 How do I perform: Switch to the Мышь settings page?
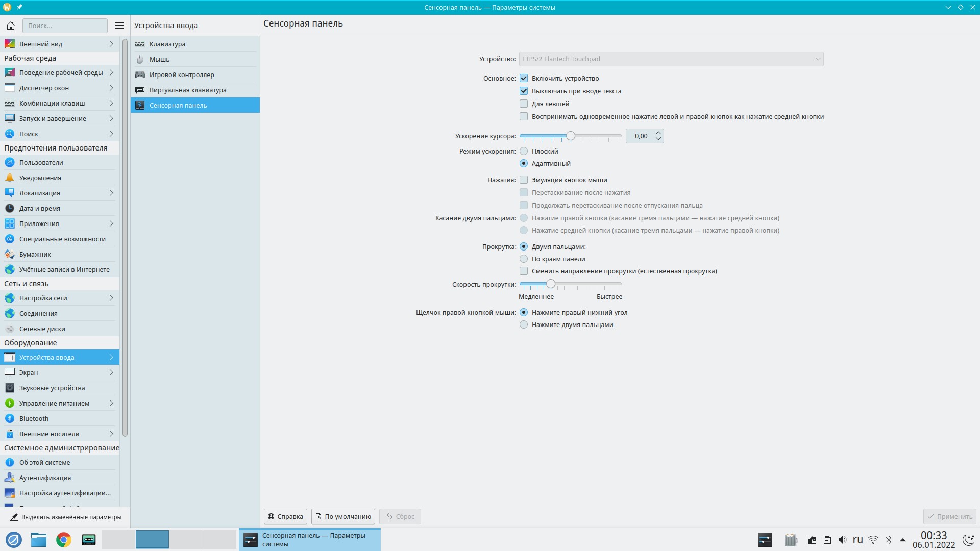pyautogui.click(x=159, y=59)
